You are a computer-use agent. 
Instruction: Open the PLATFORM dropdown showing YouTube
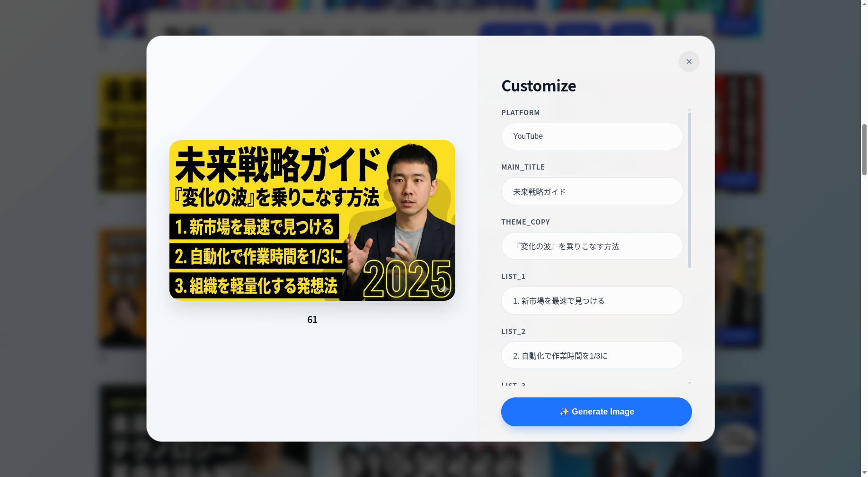point(592,136)
